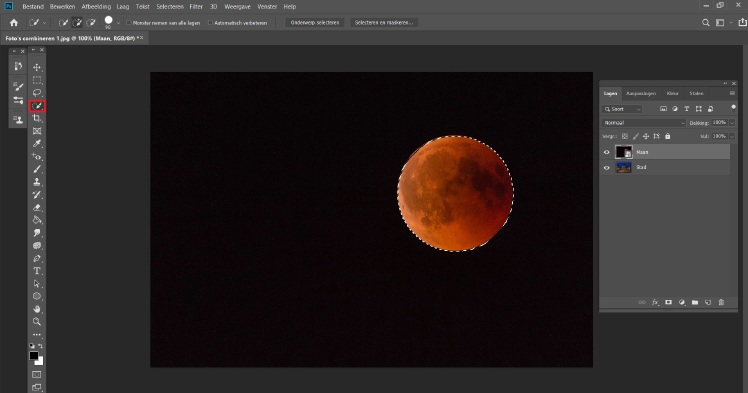Open the Search icon at top right
The image size is (748, 393).
tap(706, 22)
